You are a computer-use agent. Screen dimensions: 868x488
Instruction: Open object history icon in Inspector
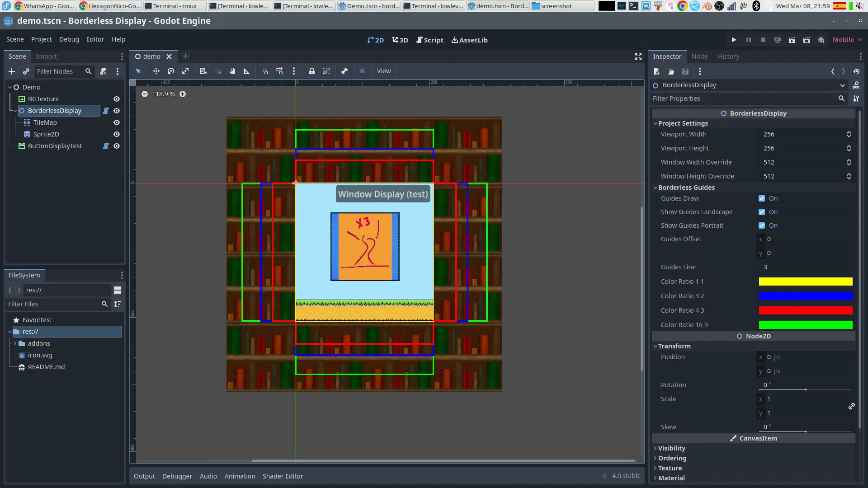[x=856, y=71]
